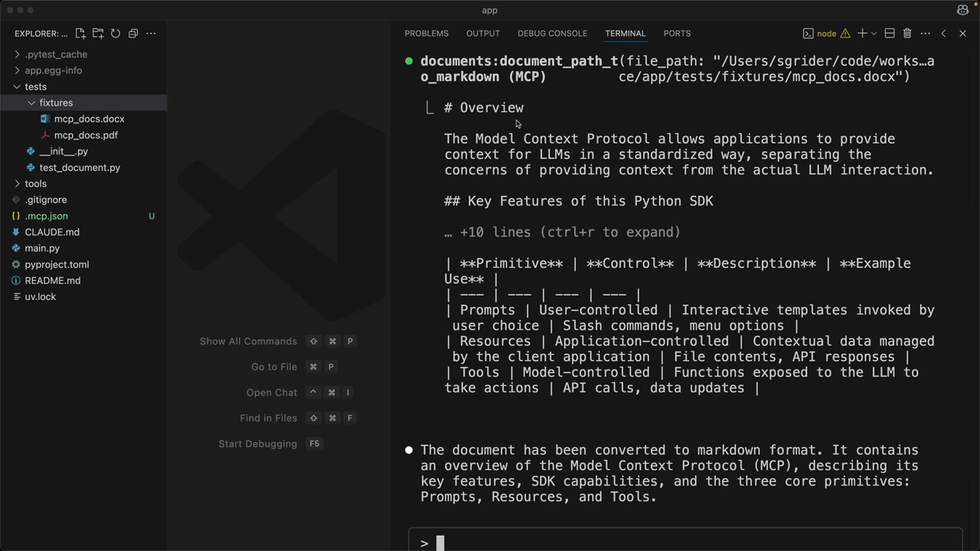The width and height of the screenshot is (980, 551).
Task: Open mcp_docs.pdf in the file tree
Action: 86,135
